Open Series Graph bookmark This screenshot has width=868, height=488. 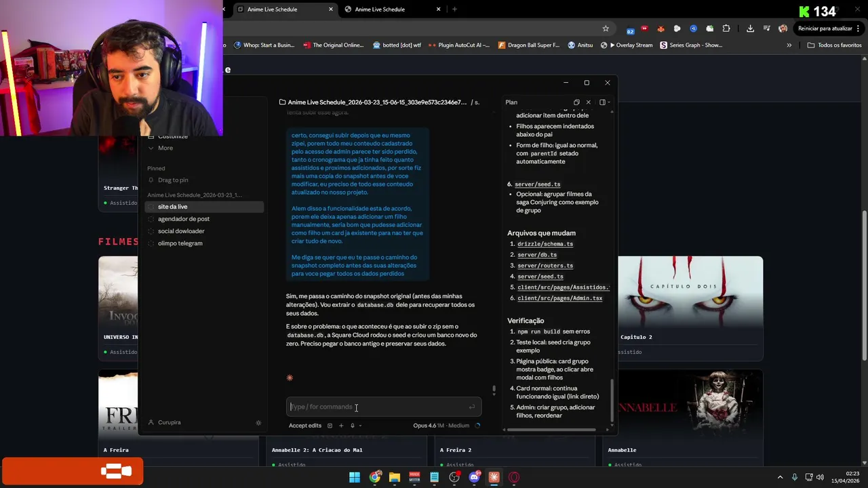point(692,45)
